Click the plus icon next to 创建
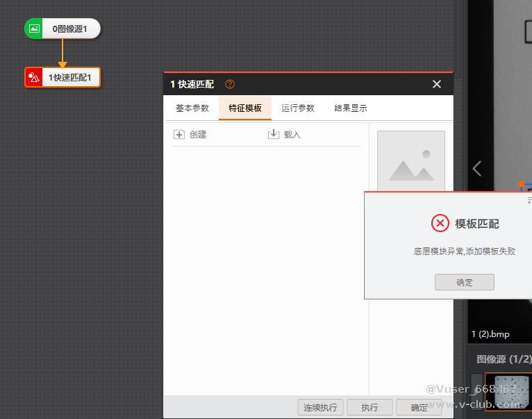532x419 pixels. click(x=179, y=135)
